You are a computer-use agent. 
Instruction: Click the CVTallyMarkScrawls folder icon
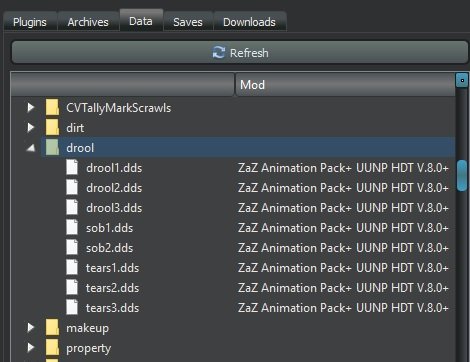click(x=52, y=107)
